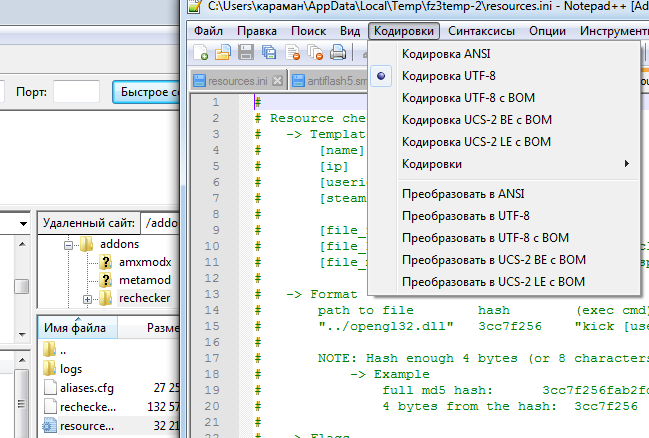
Task: Click the Close All documents toolbar icon
Action: point(315,53)
